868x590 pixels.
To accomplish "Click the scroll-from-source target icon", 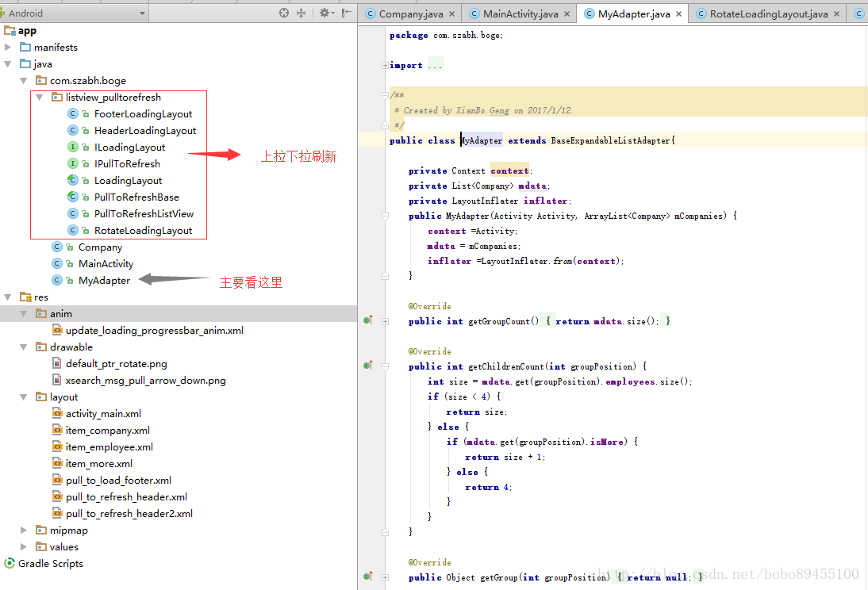I will coord(284,13).
